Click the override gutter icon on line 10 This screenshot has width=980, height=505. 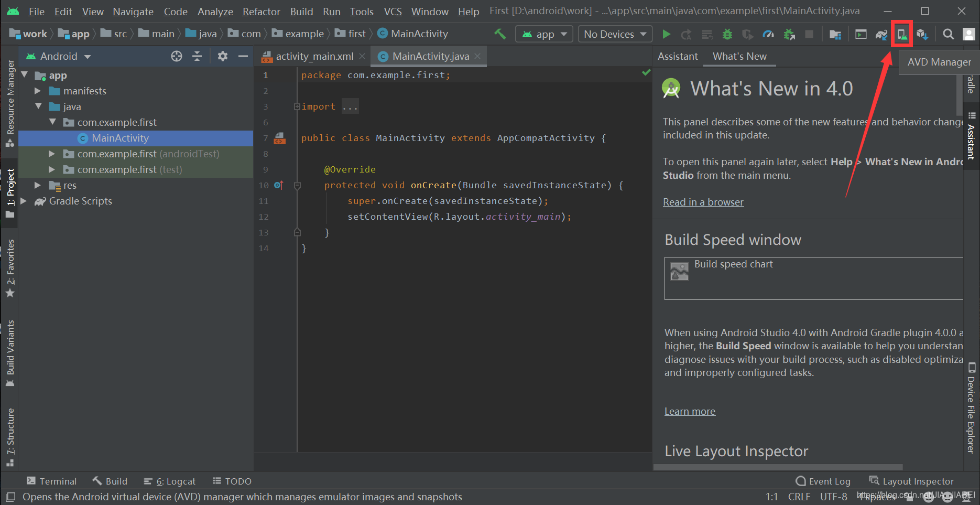pos(278,185)
